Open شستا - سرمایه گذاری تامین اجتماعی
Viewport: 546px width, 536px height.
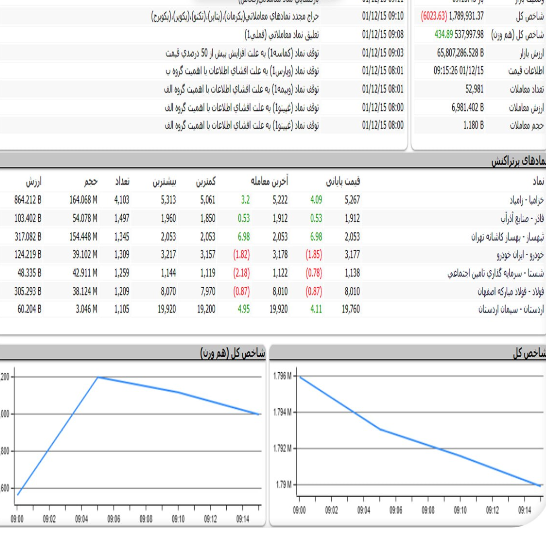tap(496, 273)
